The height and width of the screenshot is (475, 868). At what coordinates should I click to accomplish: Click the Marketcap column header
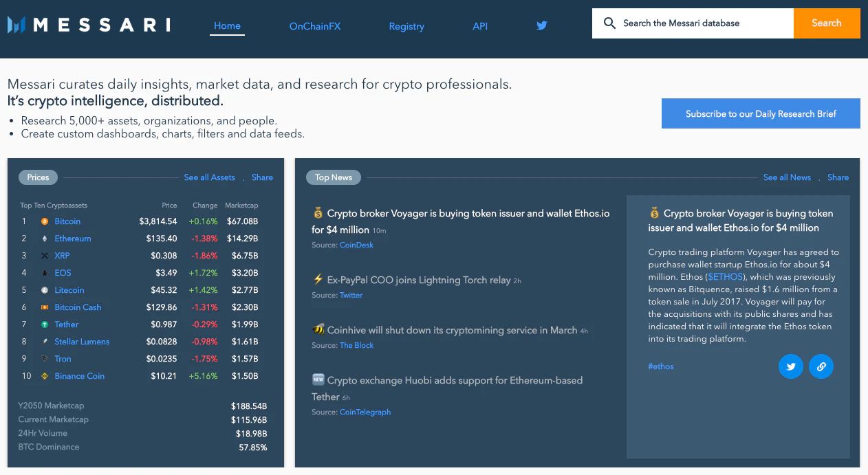point(241,206)
